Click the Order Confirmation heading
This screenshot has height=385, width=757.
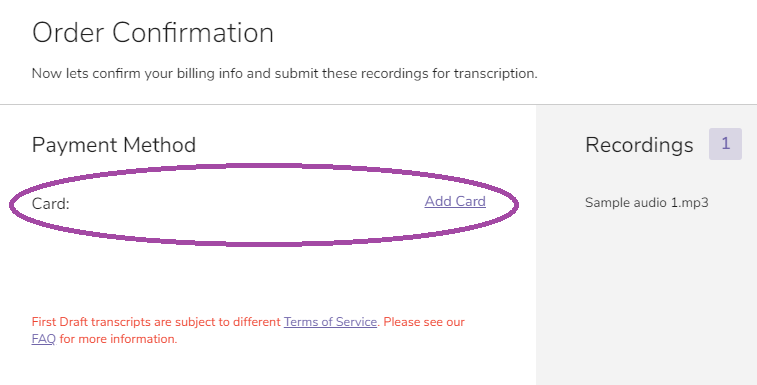point(153,33)
